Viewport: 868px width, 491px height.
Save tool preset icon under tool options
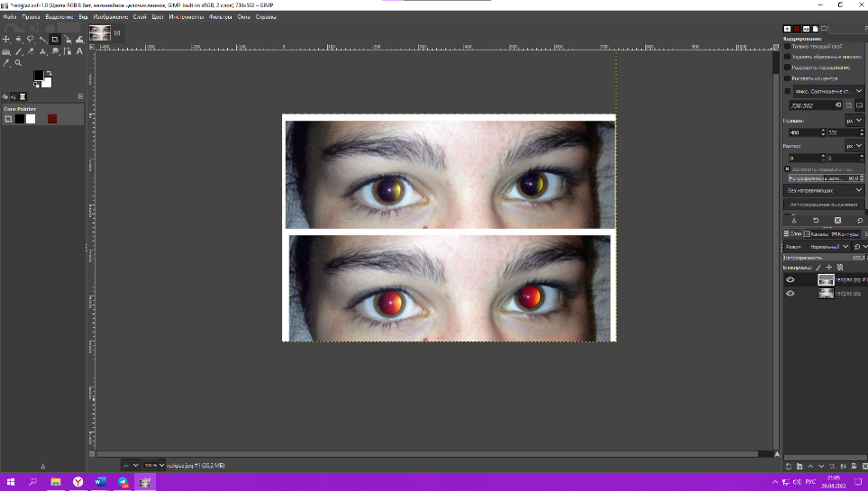coord(794,221)
